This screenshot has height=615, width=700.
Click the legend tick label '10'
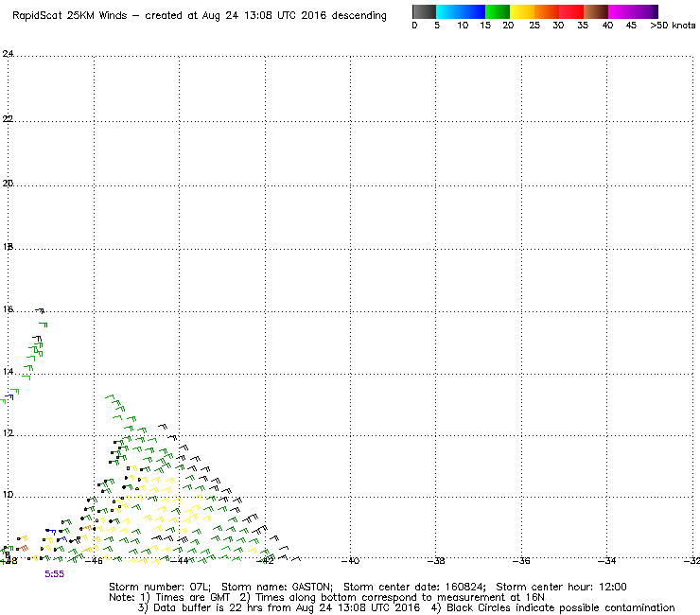click(x=463, y=26)
